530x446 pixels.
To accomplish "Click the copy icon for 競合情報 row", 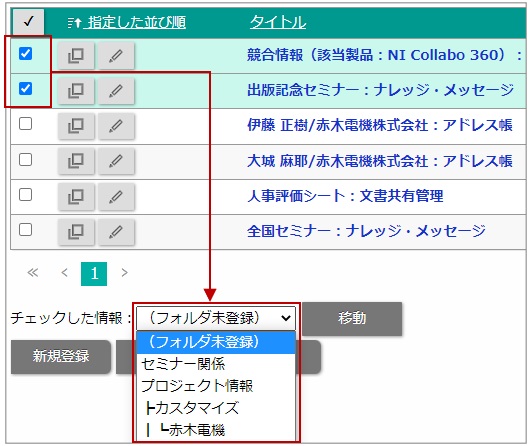I will [76, 55].
